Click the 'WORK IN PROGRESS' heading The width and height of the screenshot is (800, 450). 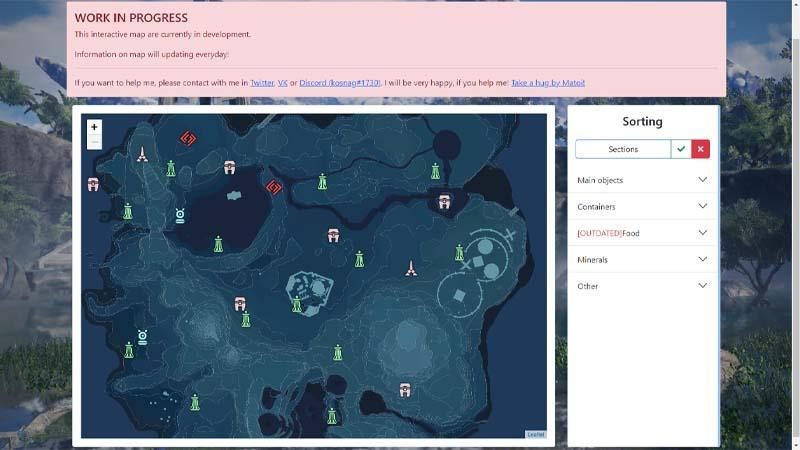(x=131, y=18)
